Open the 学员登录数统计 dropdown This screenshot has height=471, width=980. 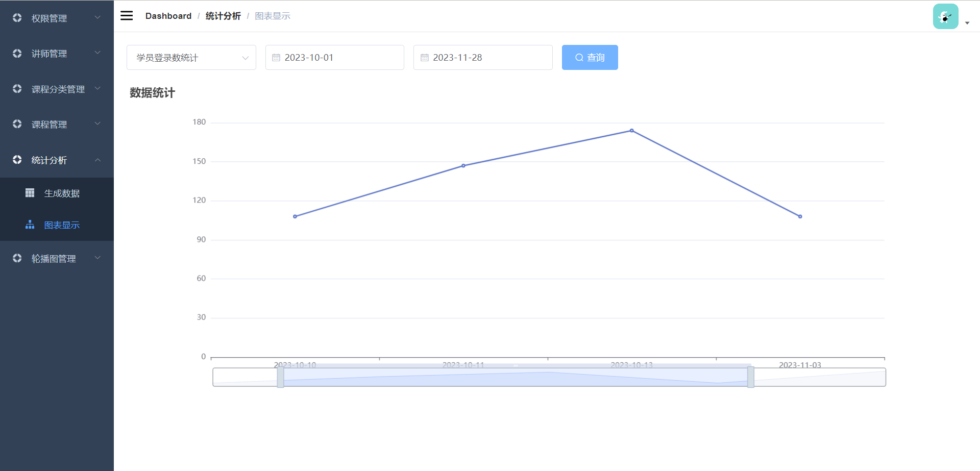(x=191, y=58)
